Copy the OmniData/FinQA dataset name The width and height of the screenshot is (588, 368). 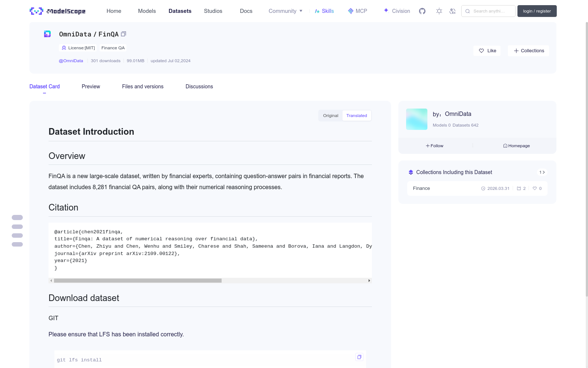[x=123, y=34]
